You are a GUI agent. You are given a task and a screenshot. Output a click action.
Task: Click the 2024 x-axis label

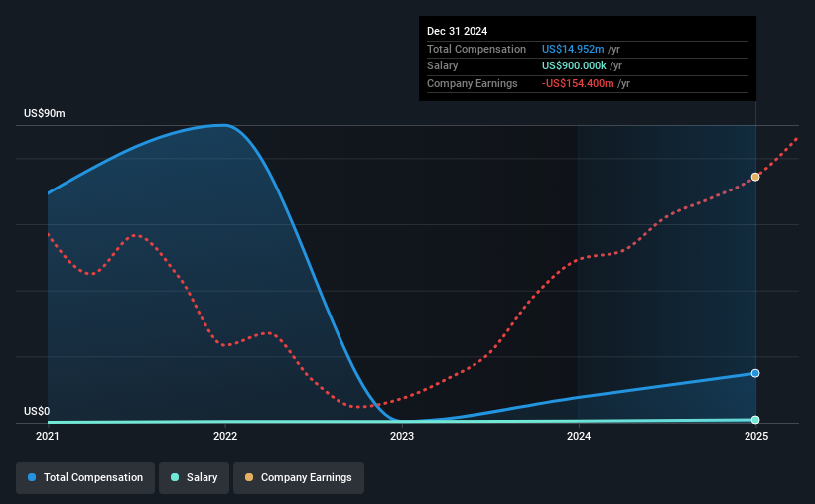click(579, 436)
